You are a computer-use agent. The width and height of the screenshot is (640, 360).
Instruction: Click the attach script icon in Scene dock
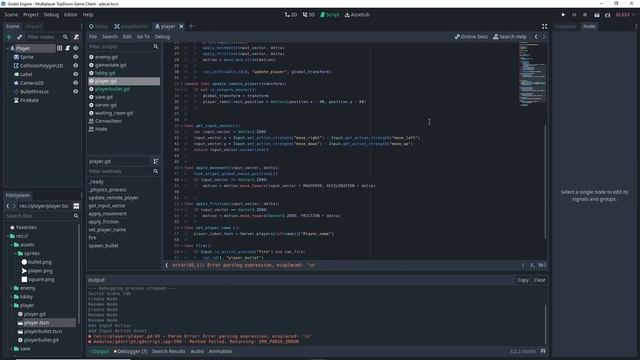[x=76, y=37]
